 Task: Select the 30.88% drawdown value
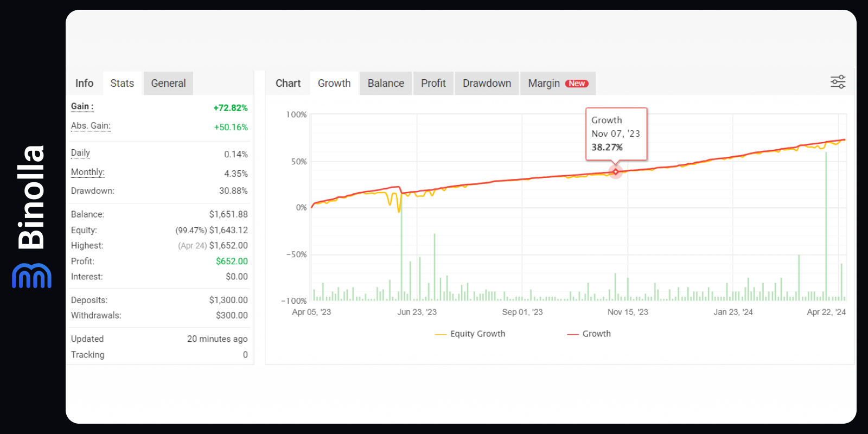[233, 191]
